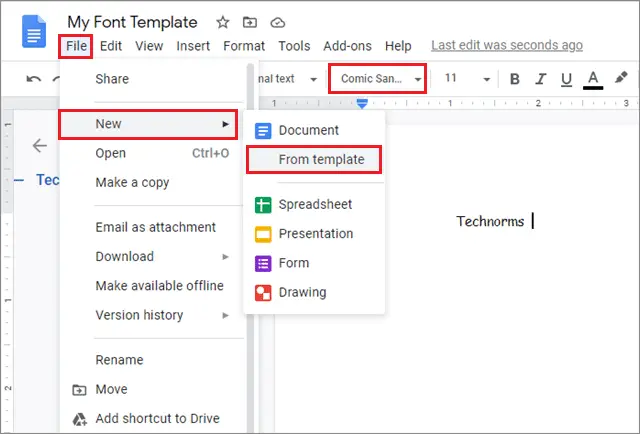
Task: Click the undo arrow icon
Action: [33, 78]
